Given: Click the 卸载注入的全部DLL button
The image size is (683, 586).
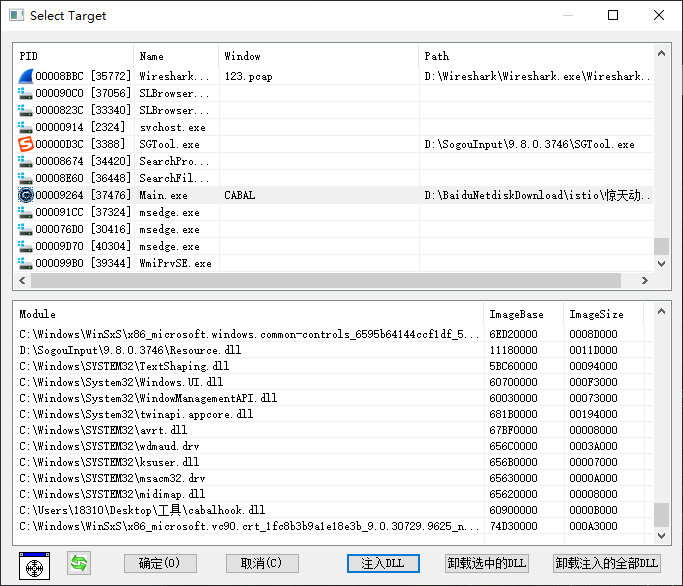Looking at the screenshot, I should tap(607, 563).
